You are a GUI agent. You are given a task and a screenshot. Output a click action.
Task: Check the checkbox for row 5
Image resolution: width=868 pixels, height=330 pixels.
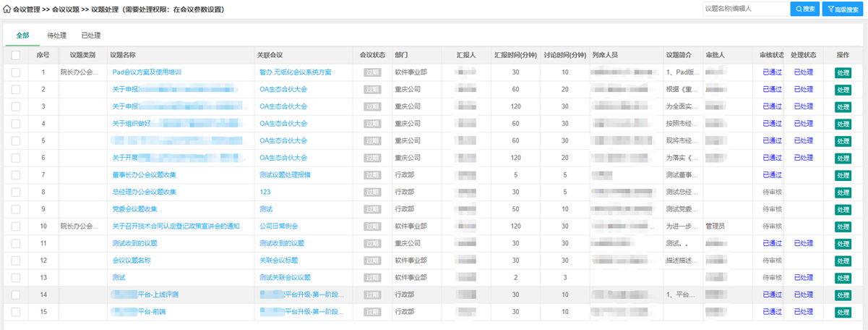click(x=16, y=140)
